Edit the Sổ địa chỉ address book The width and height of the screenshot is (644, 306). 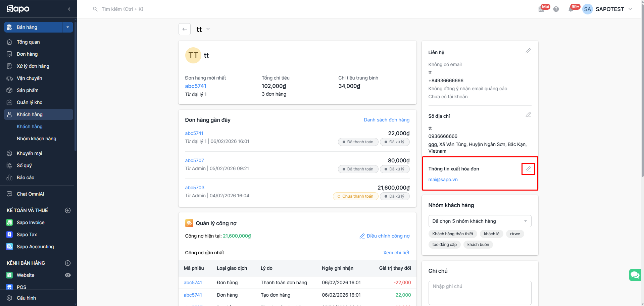528,115
